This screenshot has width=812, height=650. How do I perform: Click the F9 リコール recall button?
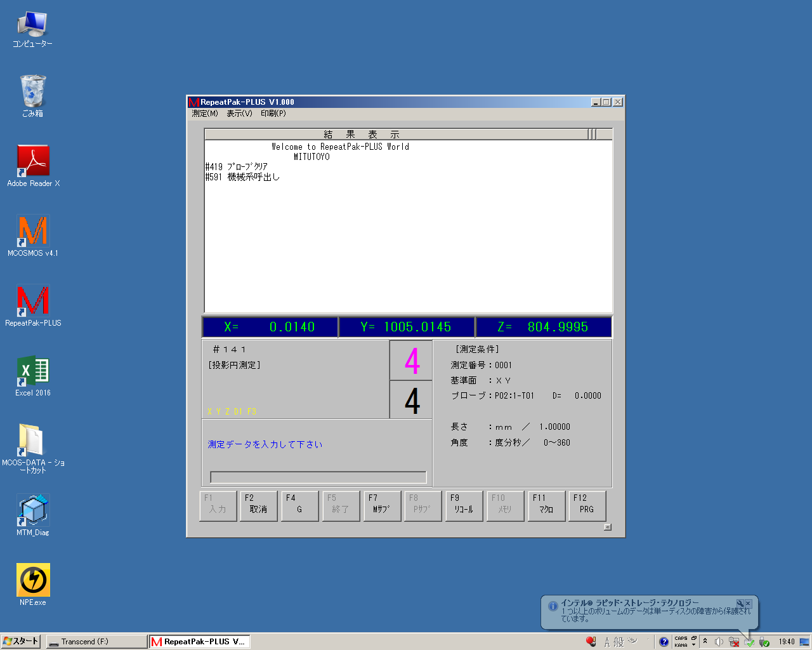click(x=464, y=506)
